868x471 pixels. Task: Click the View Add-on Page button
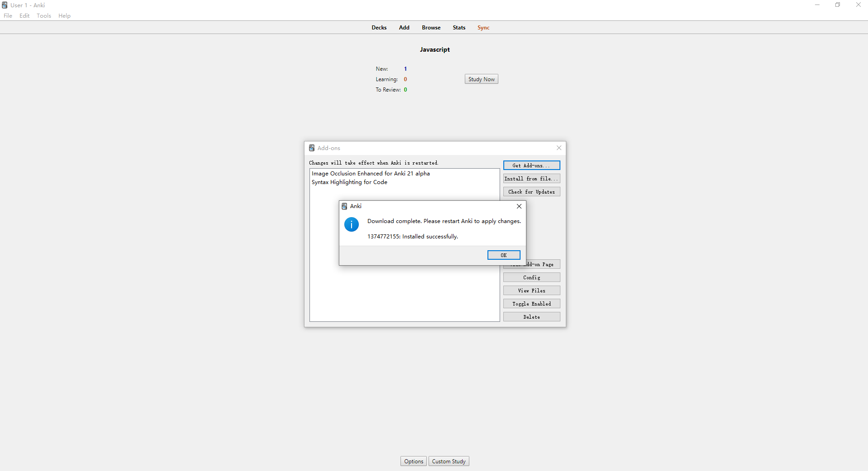pos(531,264)
